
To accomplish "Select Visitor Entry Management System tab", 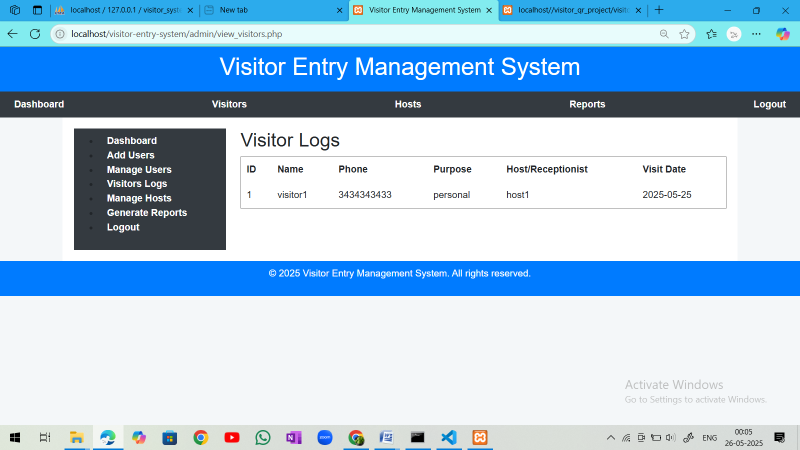I will [x=424, y=10].
